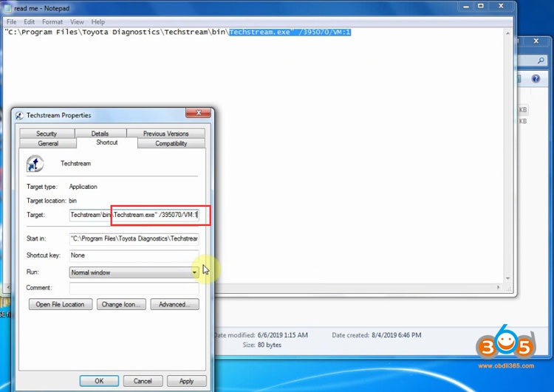Viewport: 554px width, 392px height.
Task: Switch to the General tab
Action: coord(48,143)
